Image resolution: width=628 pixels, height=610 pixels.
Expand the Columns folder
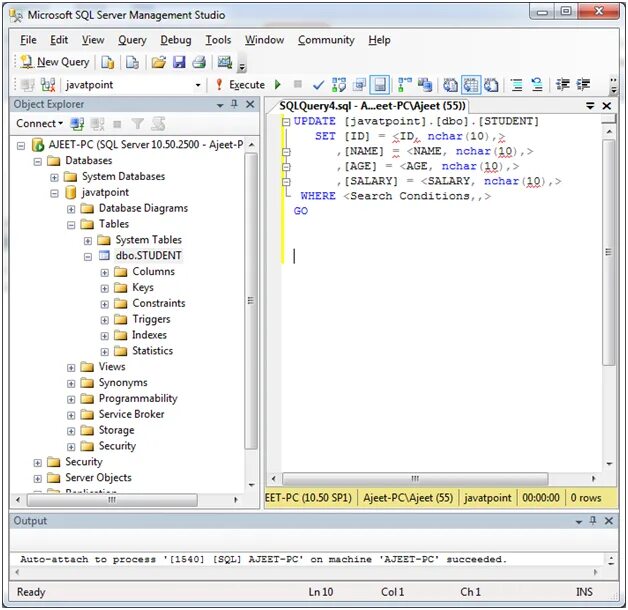coord(105,273)
